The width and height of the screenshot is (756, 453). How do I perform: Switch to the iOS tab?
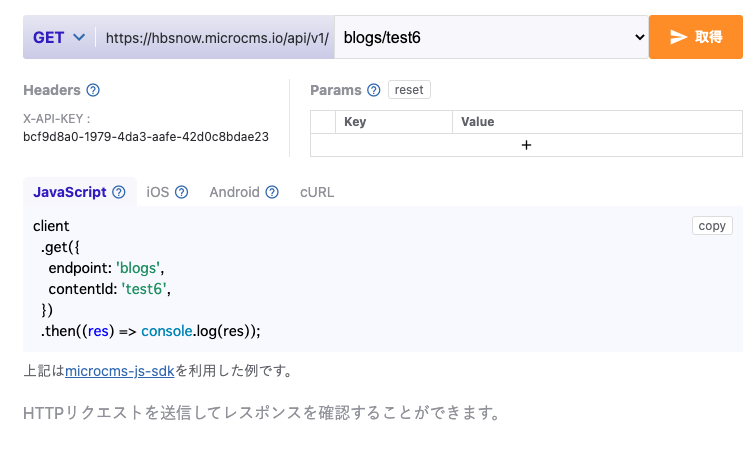point(158,192)
